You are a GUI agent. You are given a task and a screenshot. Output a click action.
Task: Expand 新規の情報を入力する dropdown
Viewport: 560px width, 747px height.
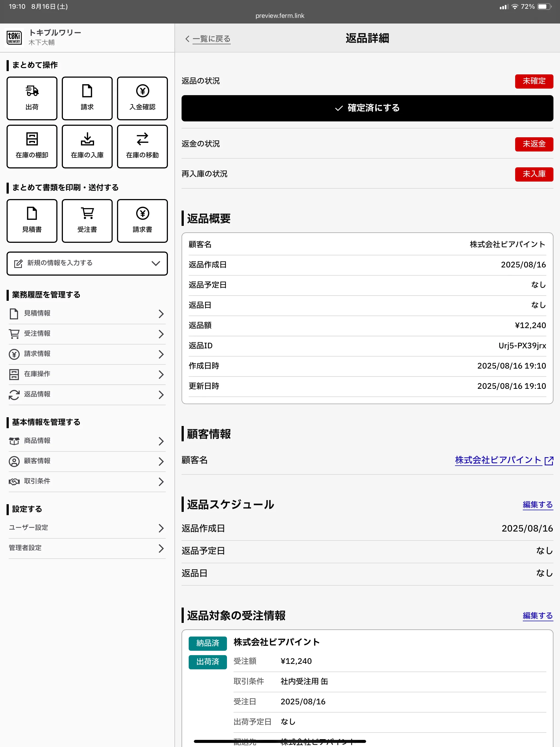(x=87, y=263)
